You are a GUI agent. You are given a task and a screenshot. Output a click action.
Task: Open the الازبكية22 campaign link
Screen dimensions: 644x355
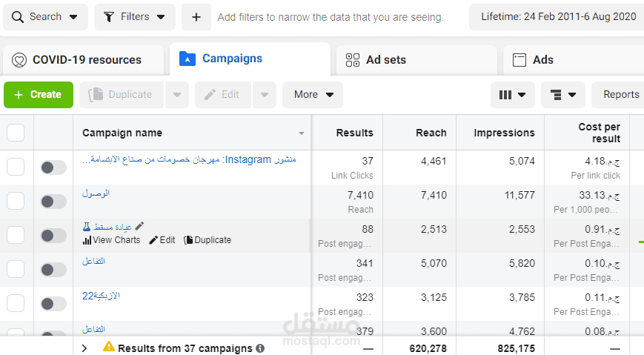(101, 296)
